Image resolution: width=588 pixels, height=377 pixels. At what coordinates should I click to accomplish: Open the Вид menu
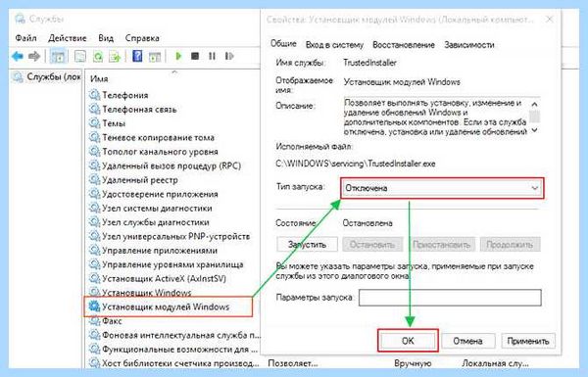tap(106, 38)
